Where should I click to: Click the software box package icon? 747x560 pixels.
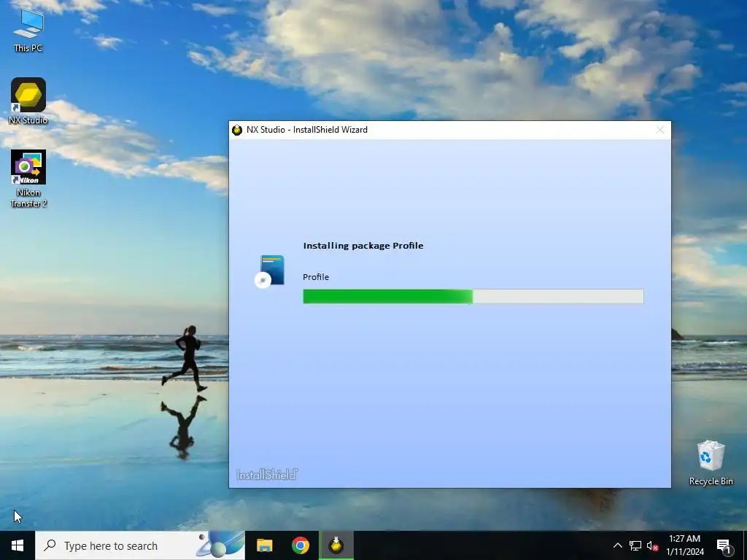[270, 271]
